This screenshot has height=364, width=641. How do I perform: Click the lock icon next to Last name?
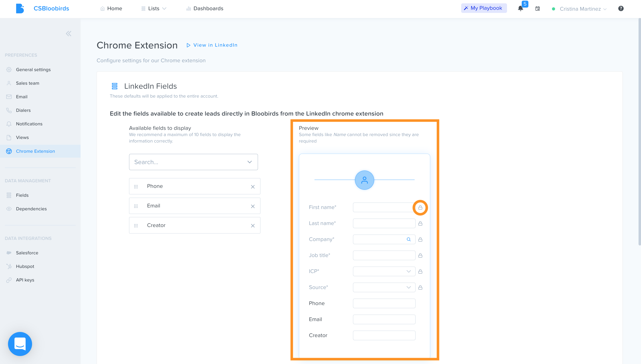pyautogui.click(x=420, y=223)
